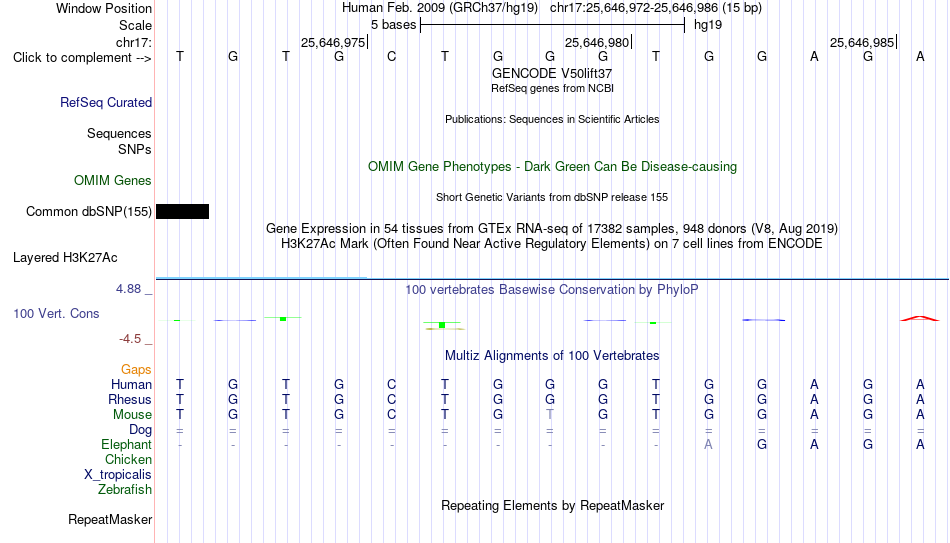Viewport: 950px width, 543px height.
Task: Open the RefSeq Curated track label
Action: point(106,102)
